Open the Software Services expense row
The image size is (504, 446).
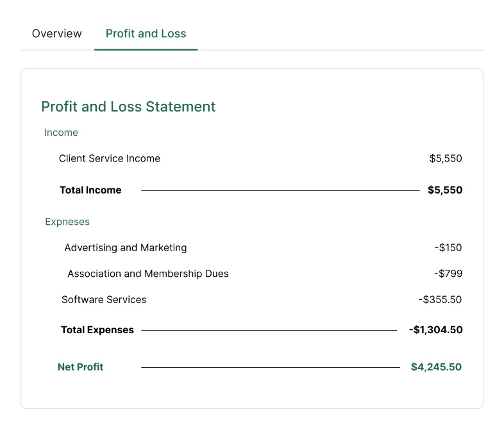coord(104,299)
